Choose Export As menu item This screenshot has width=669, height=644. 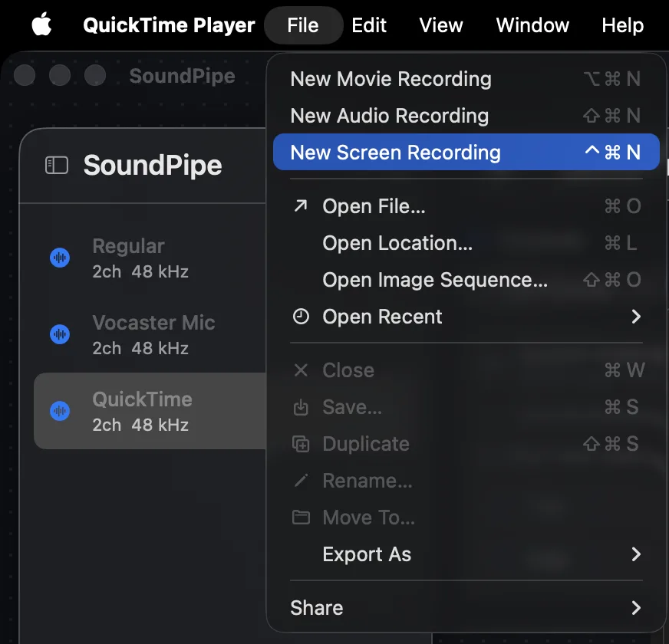pos(466,554)
